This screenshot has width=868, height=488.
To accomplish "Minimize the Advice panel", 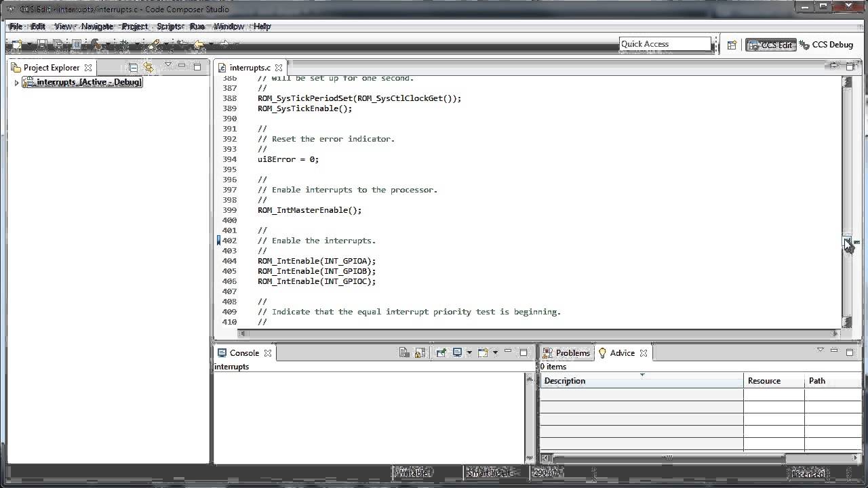I will click(835, 351).
